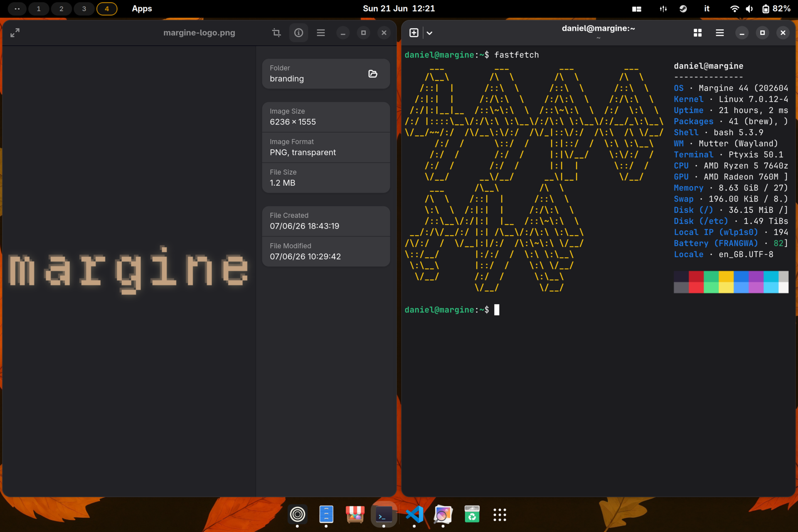Open the 'it' keyboard layout selector
Screen dimensions: 798x532
pos(707,9)
